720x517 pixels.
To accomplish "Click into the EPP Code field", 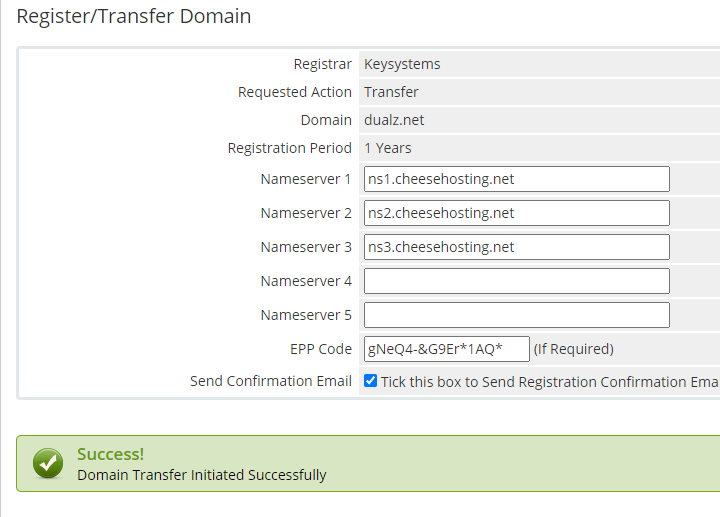I will 446,349.
